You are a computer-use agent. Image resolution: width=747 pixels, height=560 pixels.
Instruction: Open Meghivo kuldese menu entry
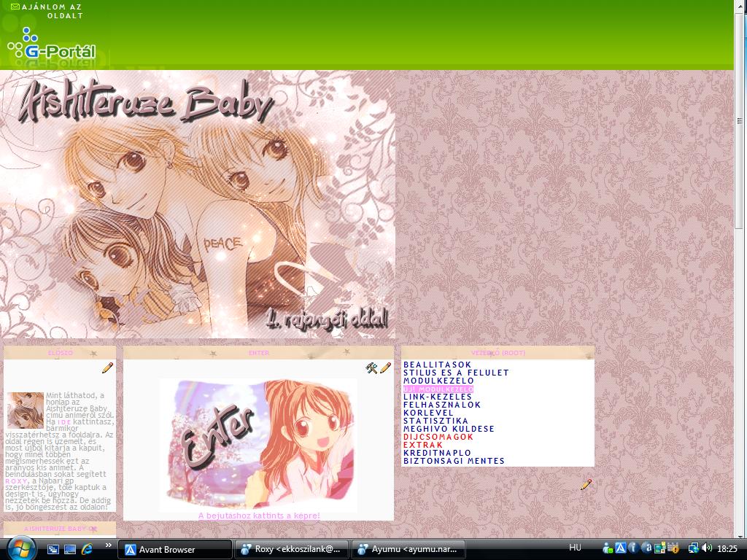pos(449,429)
